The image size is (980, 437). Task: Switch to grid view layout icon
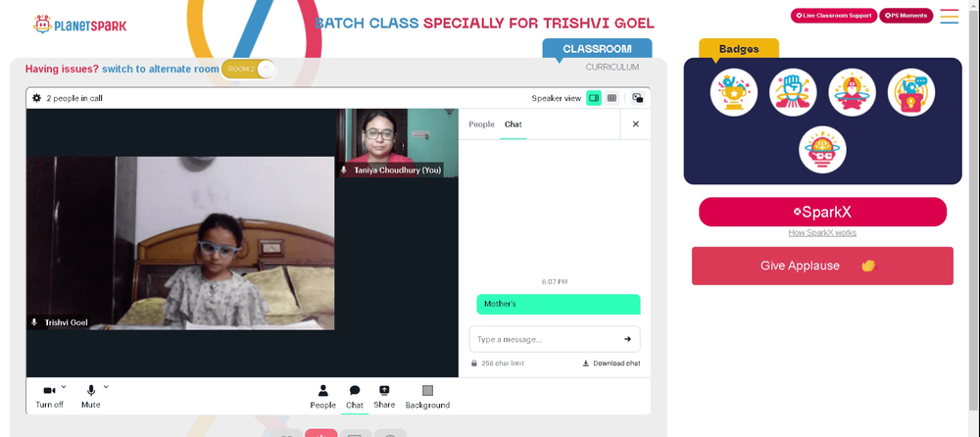[612, 98]
